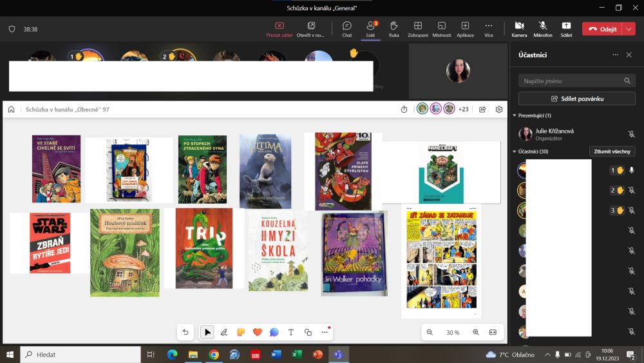Screen dimensions: 644x363
Task: Close the Účastníci panel
Action: click(629, 55)
